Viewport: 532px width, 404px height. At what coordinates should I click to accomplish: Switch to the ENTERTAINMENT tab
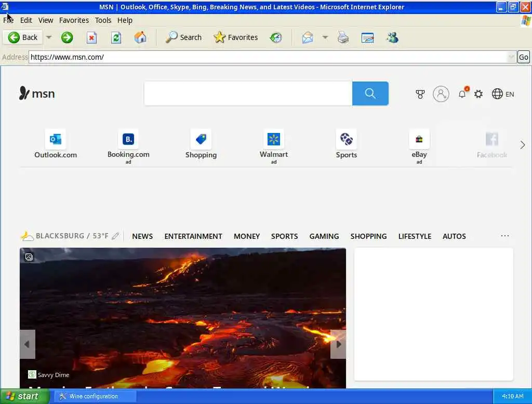pos(193,236)
